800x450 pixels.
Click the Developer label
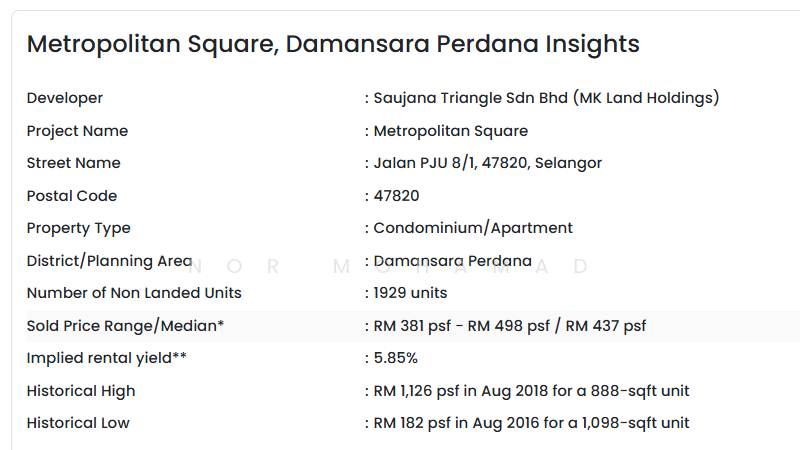65,98
